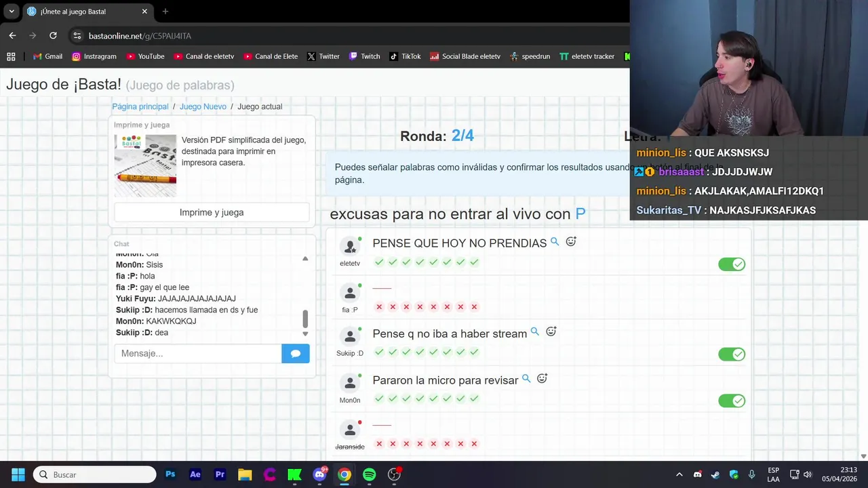
Task: Click the page scroll down arrow
Action: pyautogui.click(x=863, y=457)
